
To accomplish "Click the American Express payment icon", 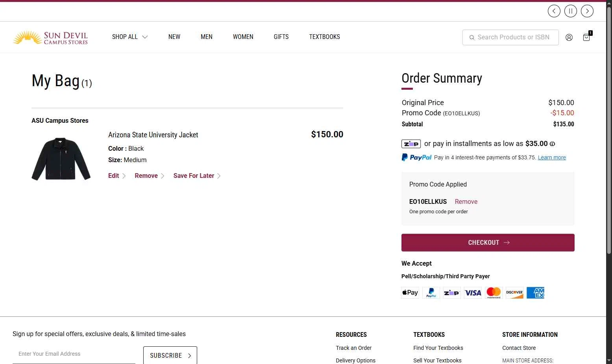I will [535, 293].
